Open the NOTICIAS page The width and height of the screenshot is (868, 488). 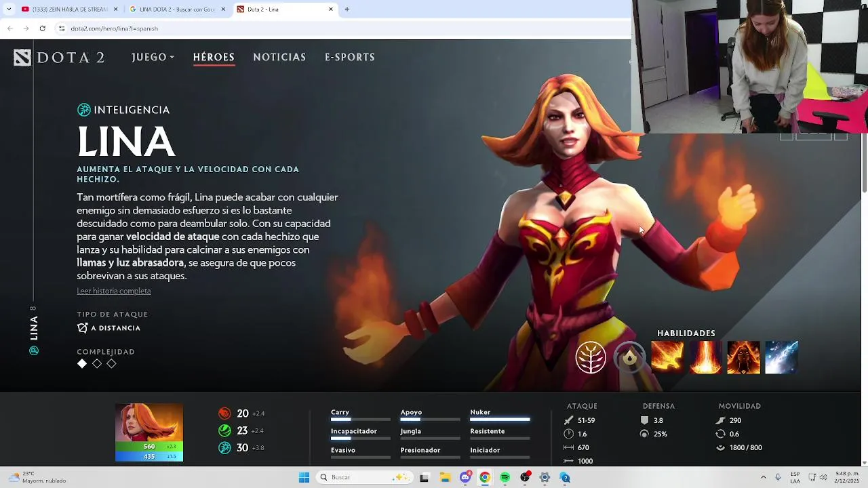279,58
